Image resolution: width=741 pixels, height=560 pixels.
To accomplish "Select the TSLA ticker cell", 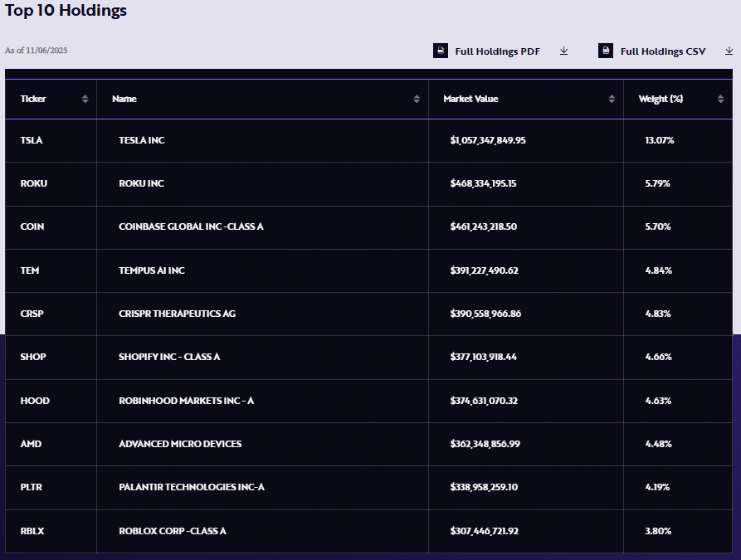I will coord(32,140).
